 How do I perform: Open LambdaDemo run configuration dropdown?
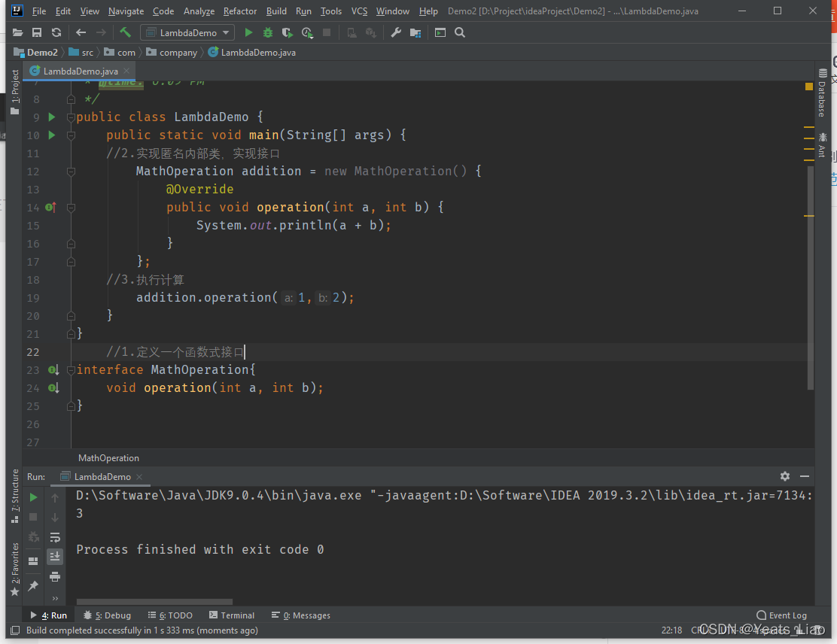pos(187,32)
